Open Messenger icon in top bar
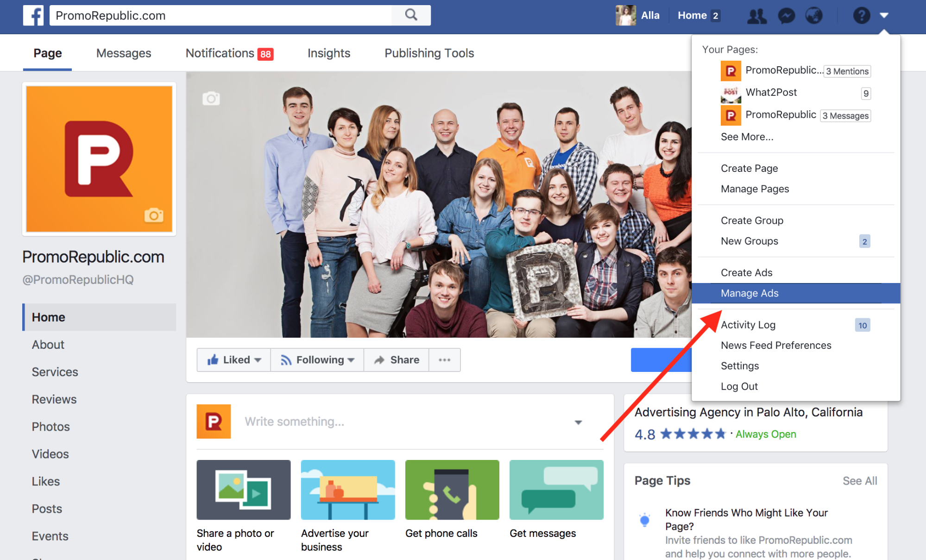Viewport: 926px width, 560px height. coord(786,16)
